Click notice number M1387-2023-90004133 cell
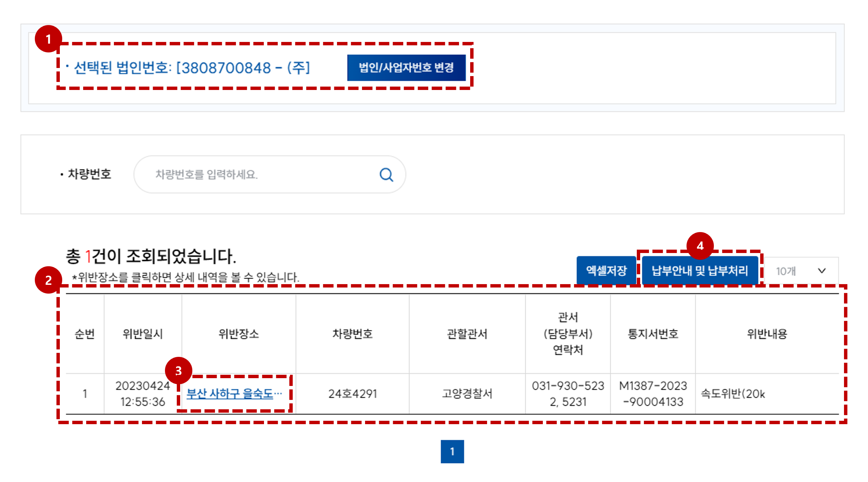The image size is (868, 482). (x=653, y=394)
